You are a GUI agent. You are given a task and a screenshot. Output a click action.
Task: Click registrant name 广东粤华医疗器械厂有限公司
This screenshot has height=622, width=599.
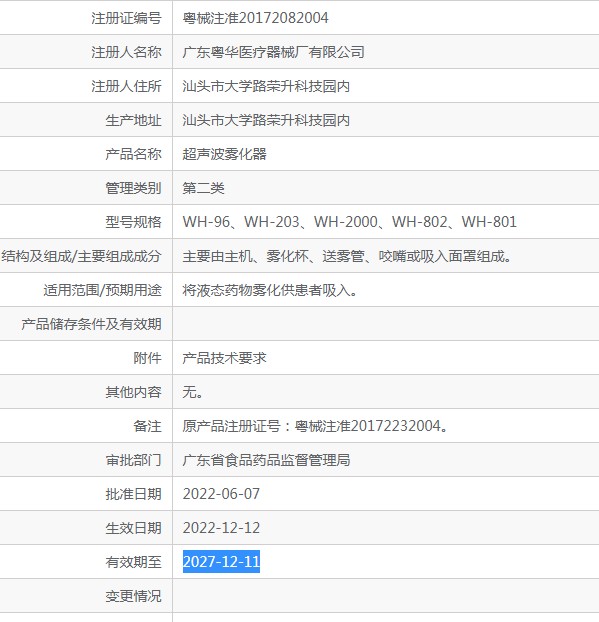[273, 52]
